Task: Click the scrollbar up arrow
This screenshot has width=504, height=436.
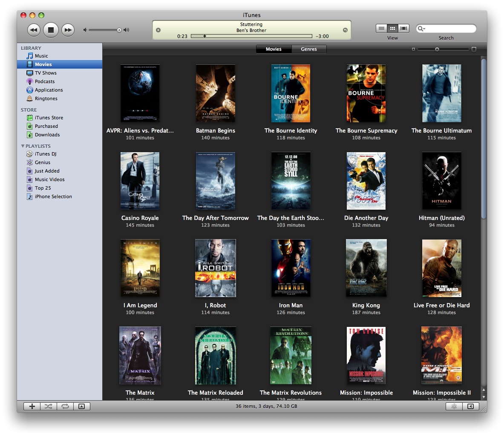Action: [x=484, y=390]
